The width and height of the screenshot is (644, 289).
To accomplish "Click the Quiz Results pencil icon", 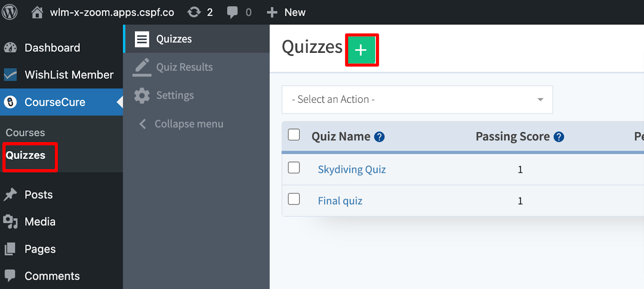I will click(142, 67).
